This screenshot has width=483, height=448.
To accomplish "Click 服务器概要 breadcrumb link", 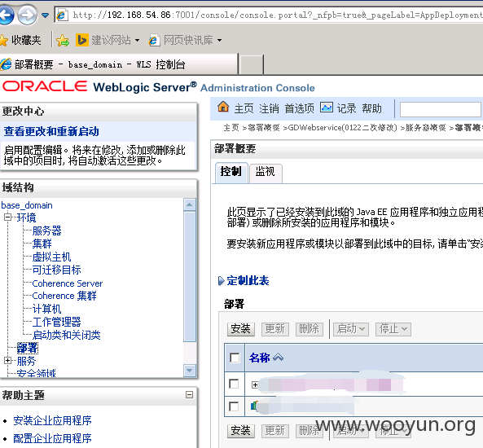I will pos(426,128).
